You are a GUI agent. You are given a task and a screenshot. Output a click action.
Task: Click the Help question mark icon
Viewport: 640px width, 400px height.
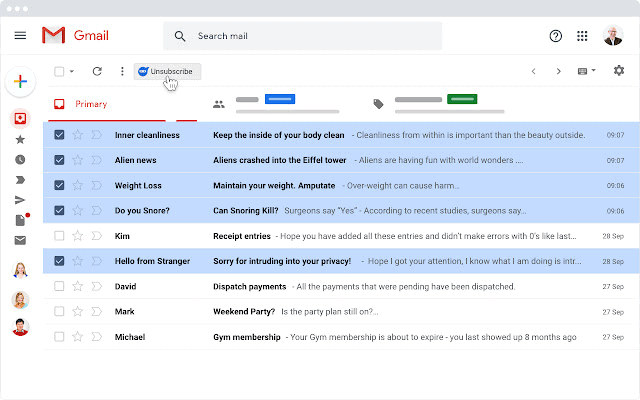click(556, 36)
